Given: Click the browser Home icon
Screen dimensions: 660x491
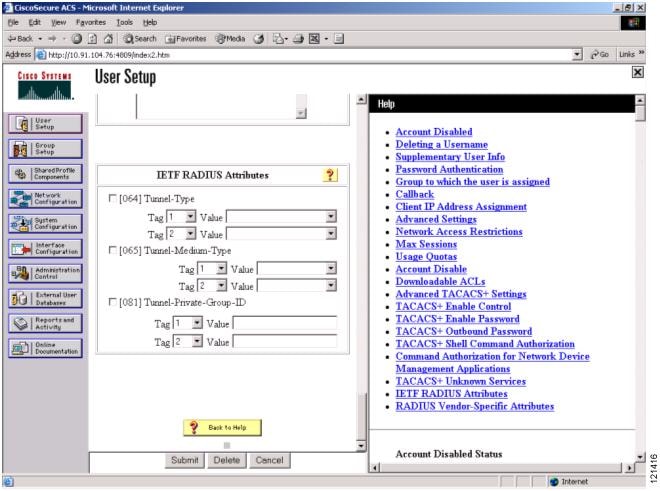Looking at the screenshot, I should (108, 39).
